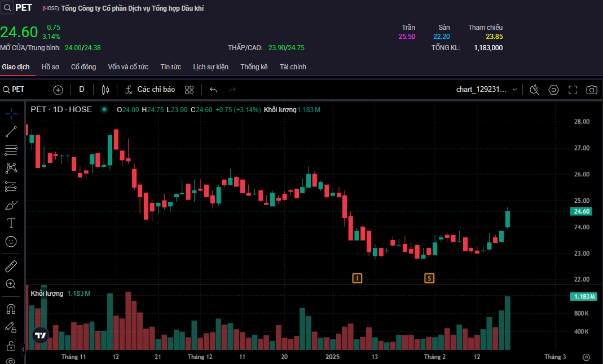Select the crosshair cursor tool
603x364 pixels.
(x=11, y=114)
